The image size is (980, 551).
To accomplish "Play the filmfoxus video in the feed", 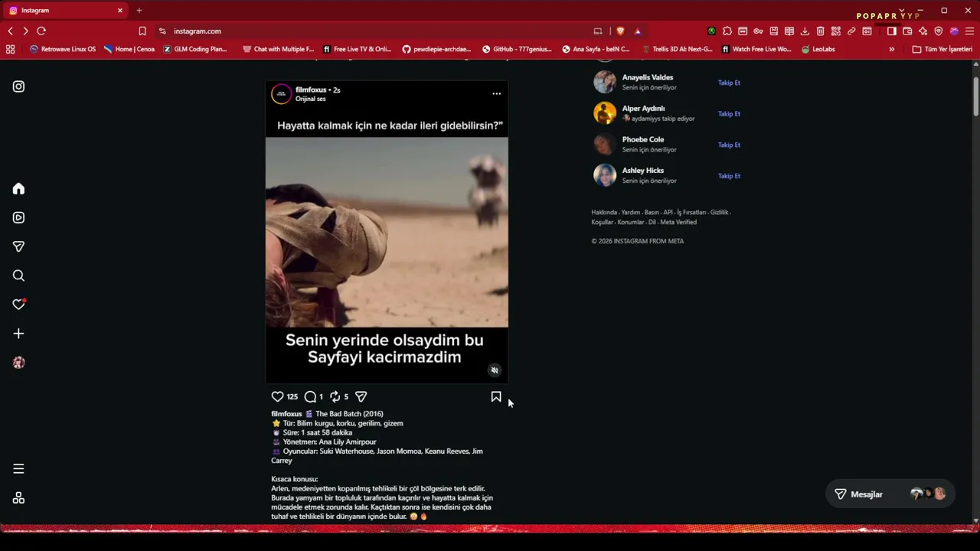I will tap(387, 232).
